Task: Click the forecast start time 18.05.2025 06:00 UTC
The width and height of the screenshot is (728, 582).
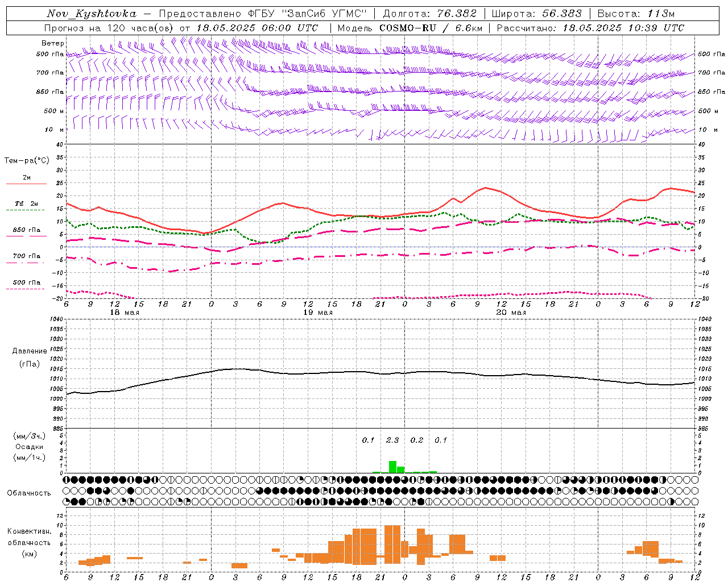Action: (257, 28)
